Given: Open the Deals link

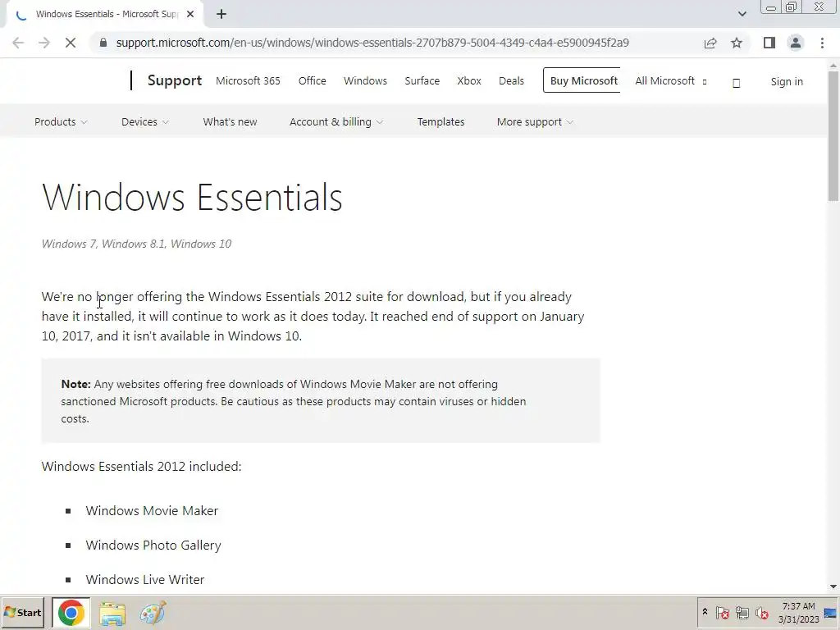Looking at the screenshot, I should coord(511,81).
